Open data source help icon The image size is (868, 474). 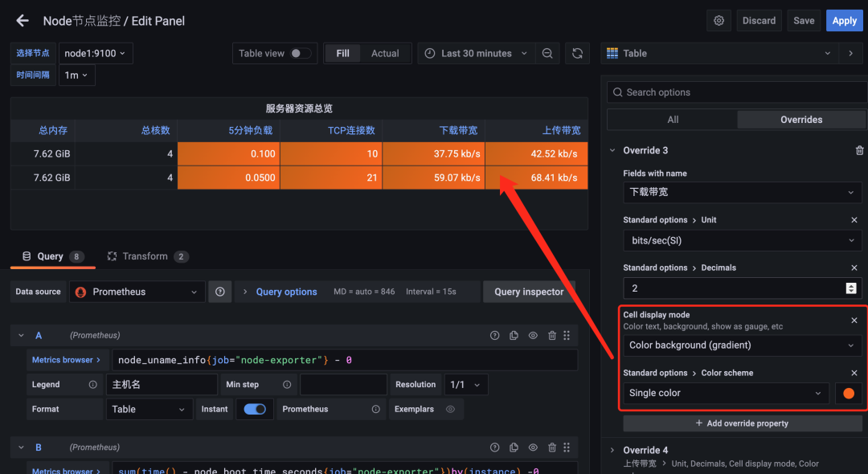click(x=219, y=292)
